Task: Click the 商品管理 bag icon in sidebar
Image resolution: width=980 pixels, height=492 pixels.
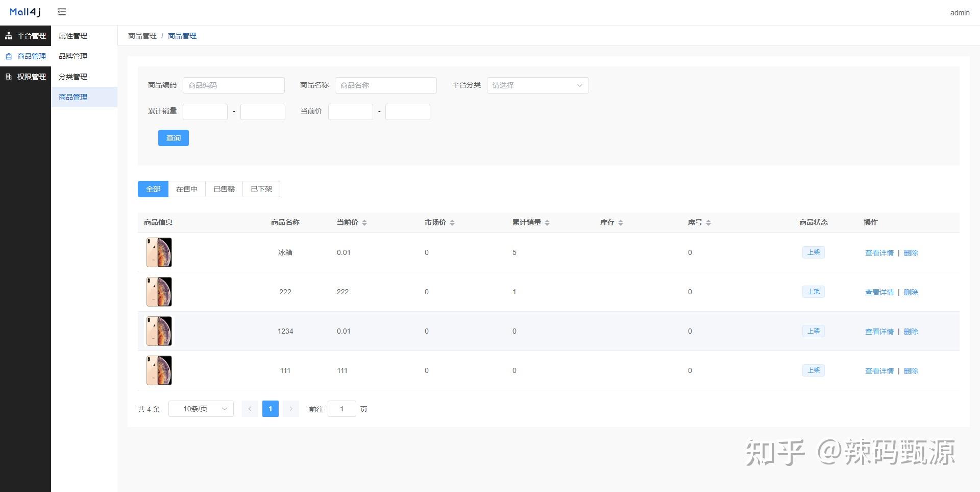Action: (x=8, y=56)
